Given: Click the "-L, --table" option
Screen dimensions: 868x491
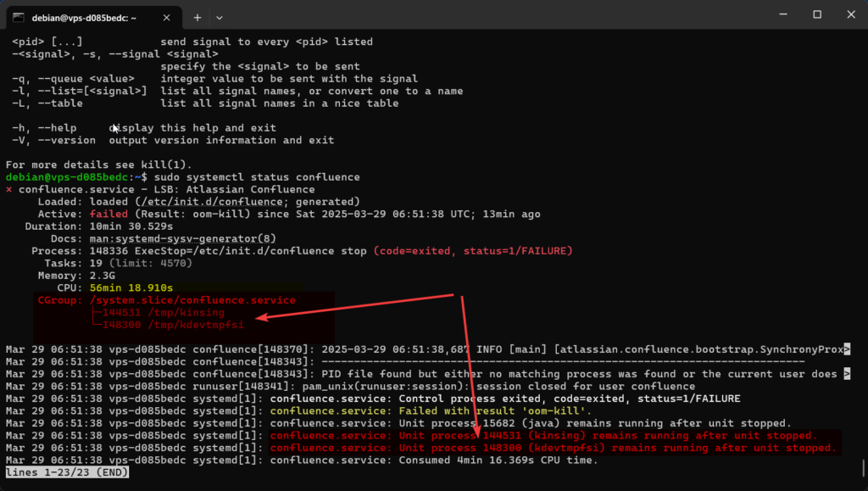Looking at the screenshot, I should pos(47,103).
